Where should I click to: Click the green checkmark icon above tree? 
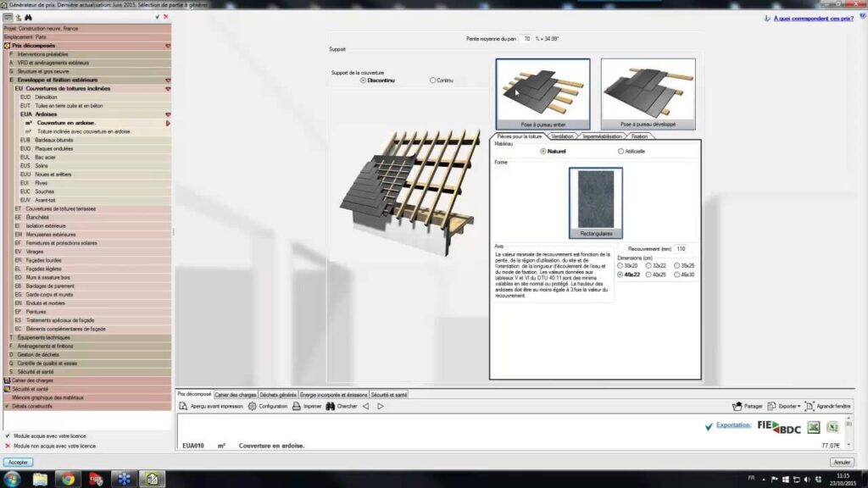158,16
